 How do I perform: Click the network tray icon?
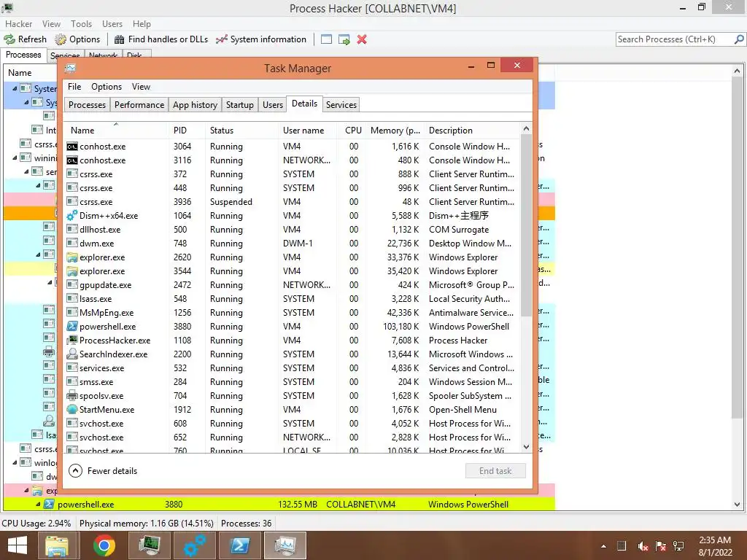point(678,546)
